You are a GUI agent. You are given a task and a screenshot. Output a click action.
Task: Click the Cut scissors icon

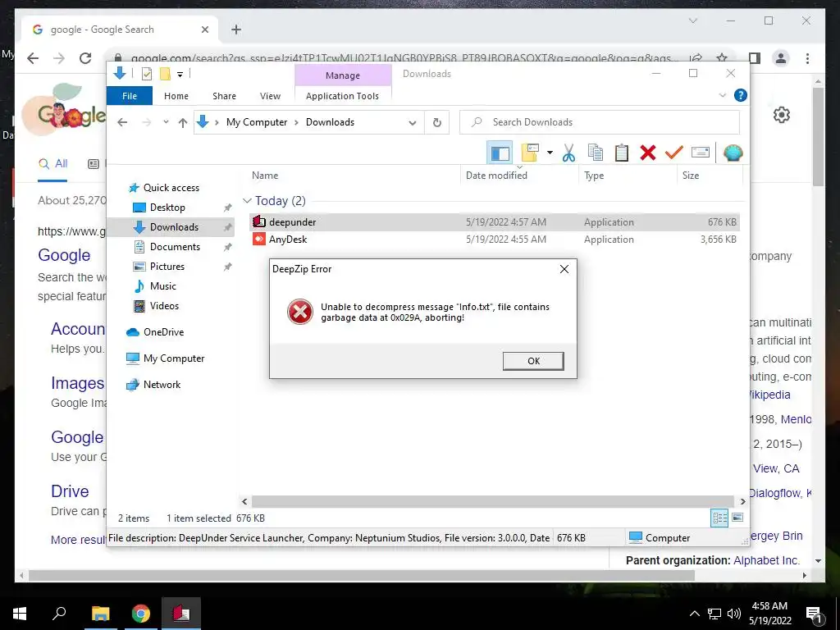pyautogui.click(x=568, y=153)
